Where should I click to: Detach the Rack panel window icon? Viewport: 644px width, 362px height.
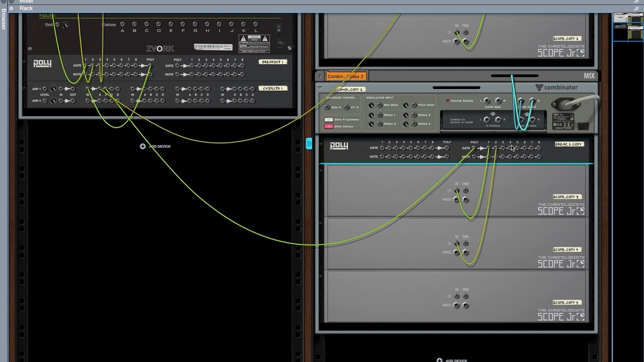[x=636, y=8]
